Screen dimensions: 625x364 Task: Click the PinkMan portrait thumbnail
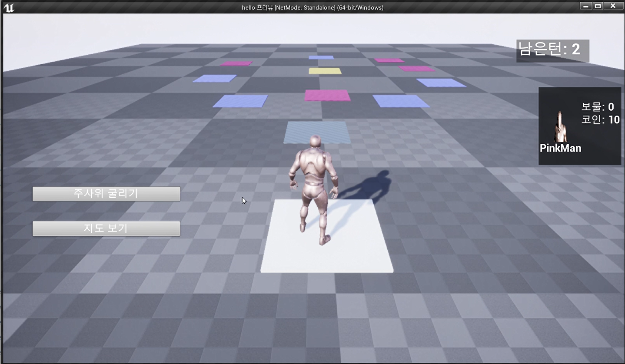pyautogui.click(x=560, y=126)
